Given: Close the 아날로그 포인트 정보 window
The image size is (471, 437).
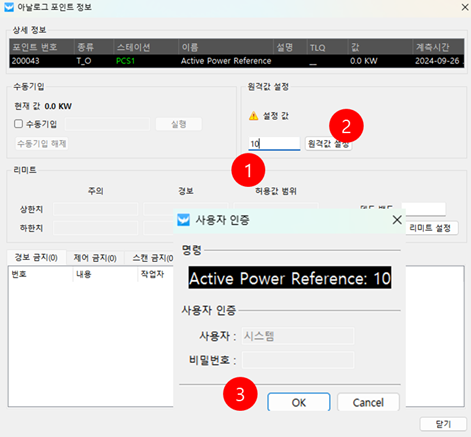Looking at the screenshot, I should (x=465, y=7).
